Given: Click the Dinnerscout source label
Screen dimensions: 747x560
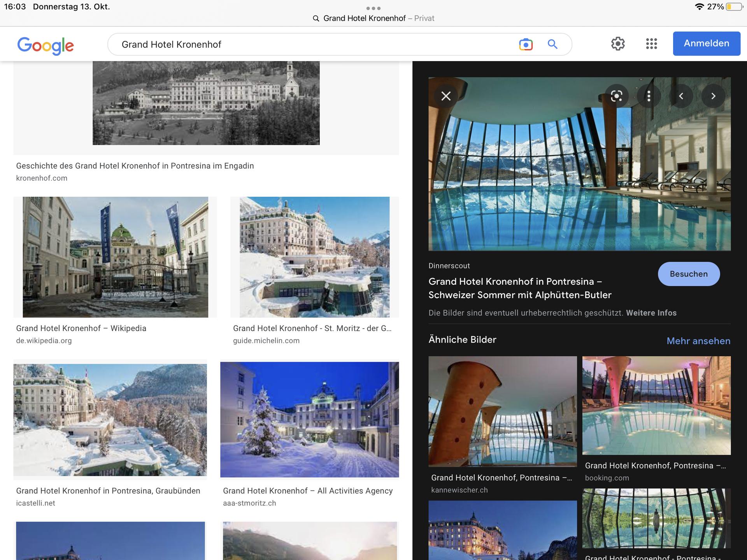Looking at the screenshot, I should coord(449,266).
